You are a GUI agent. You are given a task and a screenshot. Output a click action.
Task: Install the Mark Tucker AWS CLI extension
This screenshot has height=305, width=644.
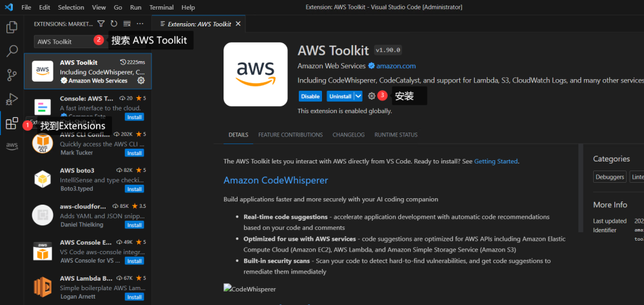click(x=135, y=153)
